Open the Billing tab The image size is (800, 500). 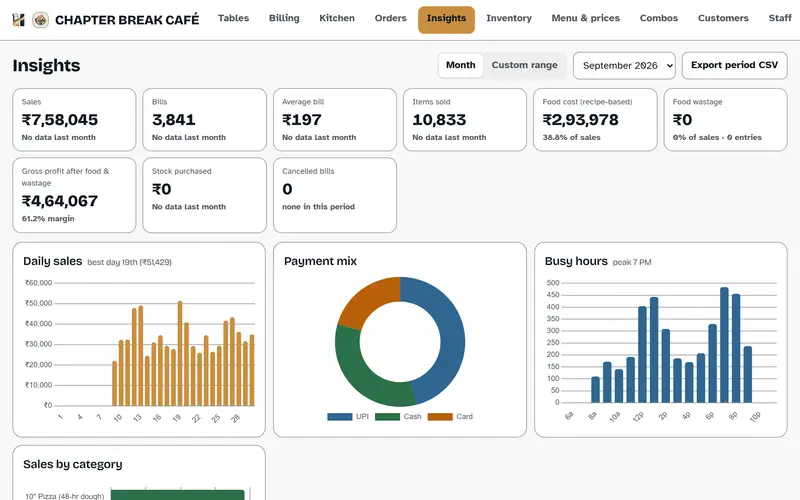pos(284,18)
